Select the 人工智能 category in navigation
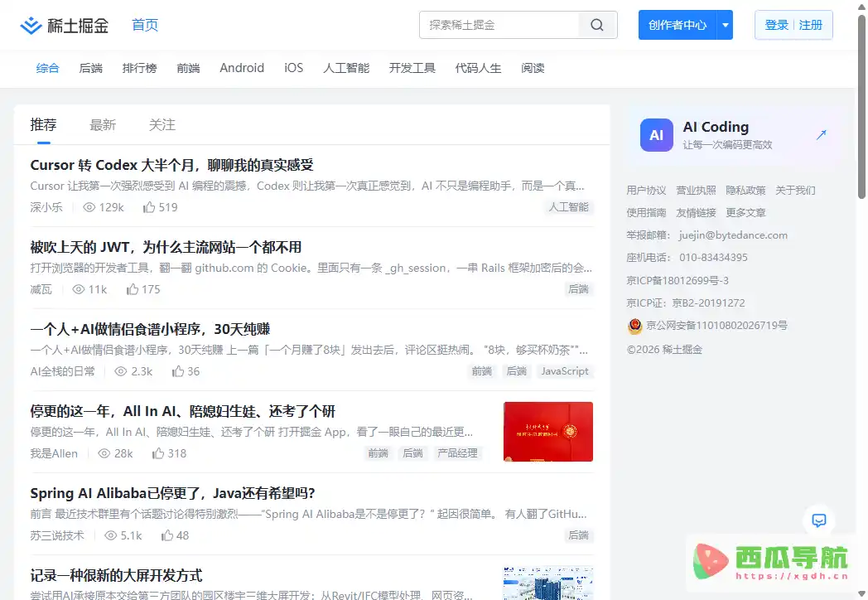The image size is (868, 600). (x=346, y=68)
